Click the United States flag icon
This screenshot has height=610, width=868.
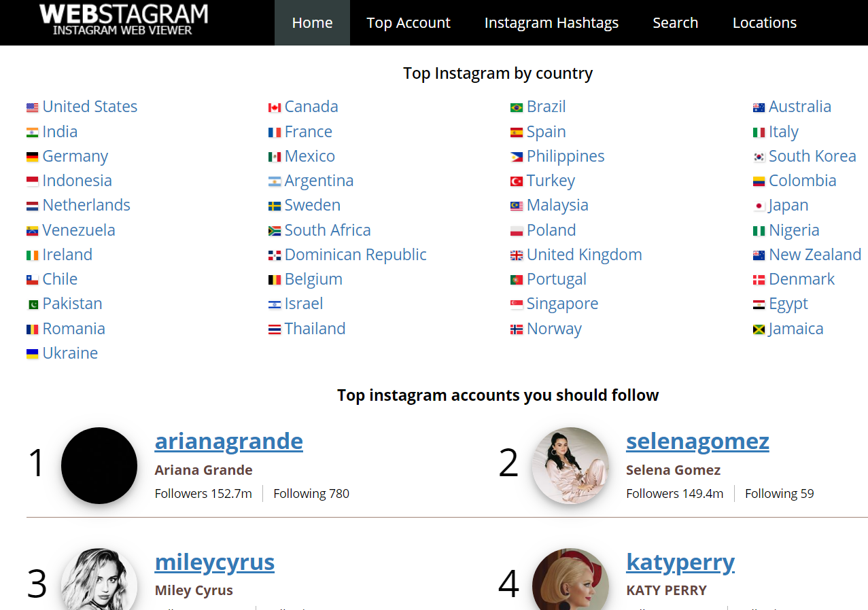(x=33, y=107)
